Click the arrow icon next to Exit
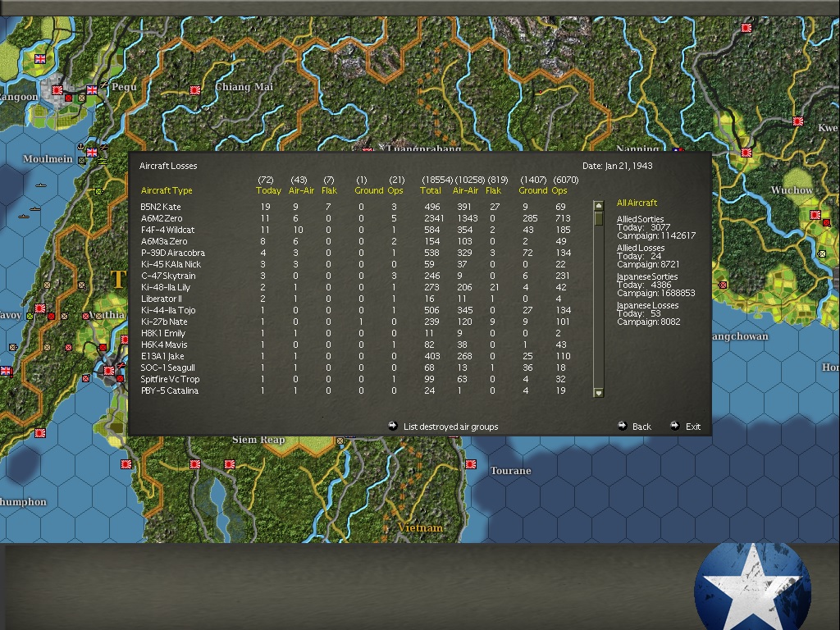Screen dimensions: 840x630 [x=675, y=426]
